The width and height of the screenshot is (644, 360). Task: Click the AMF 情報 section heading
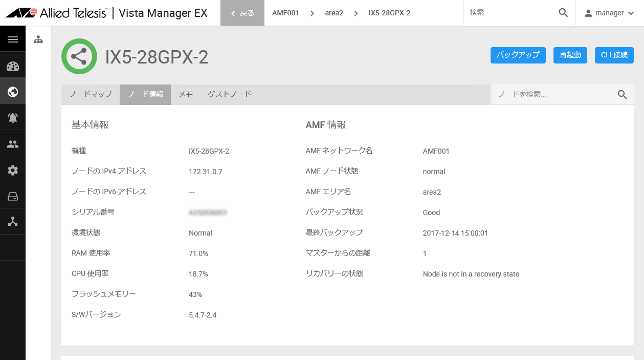coord(326,124)
